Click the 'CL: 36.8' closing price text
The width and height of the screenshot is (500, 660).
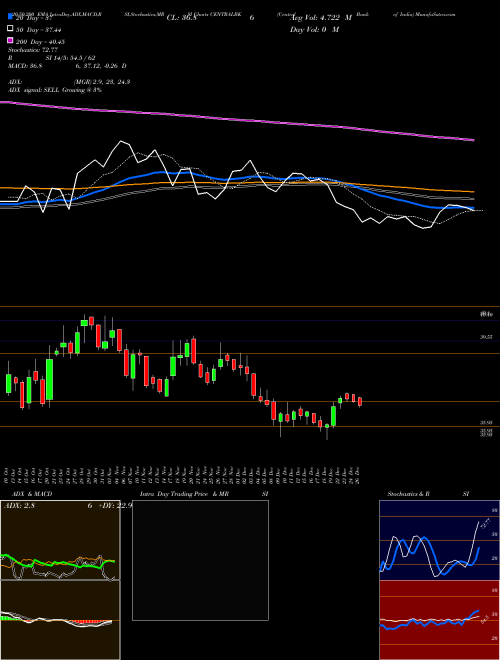(x=181, y=18)
